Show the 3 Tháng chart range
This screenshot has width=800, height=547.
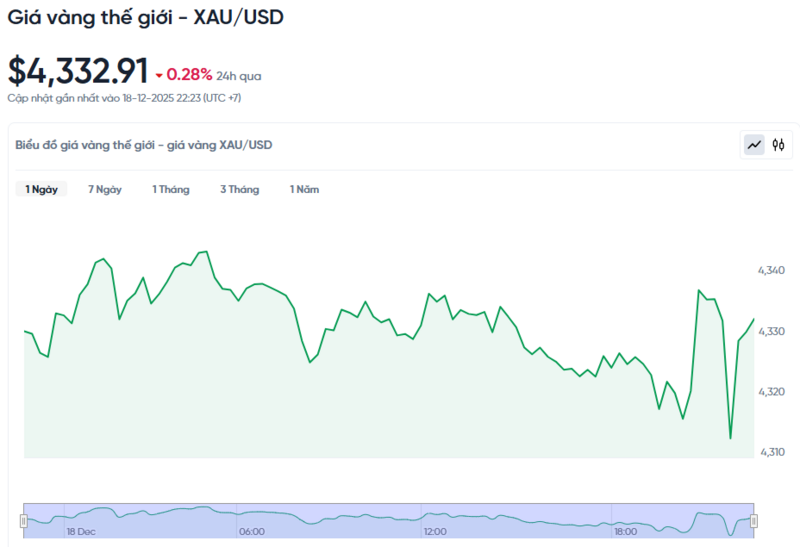[x=240, y=189]
